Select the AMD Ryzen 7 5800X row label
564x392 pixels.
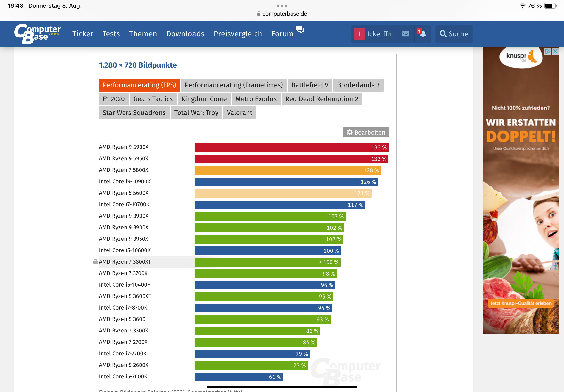pos(124,170)
